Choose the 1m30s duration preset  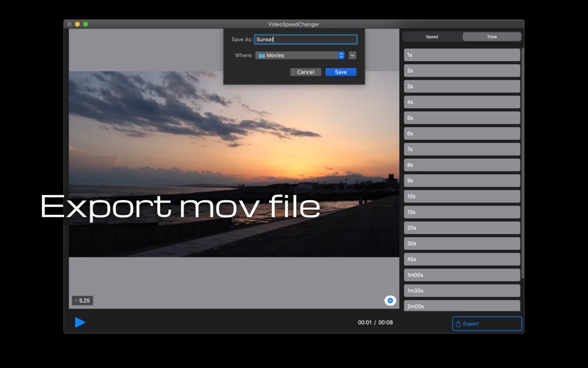click(462, 291)
